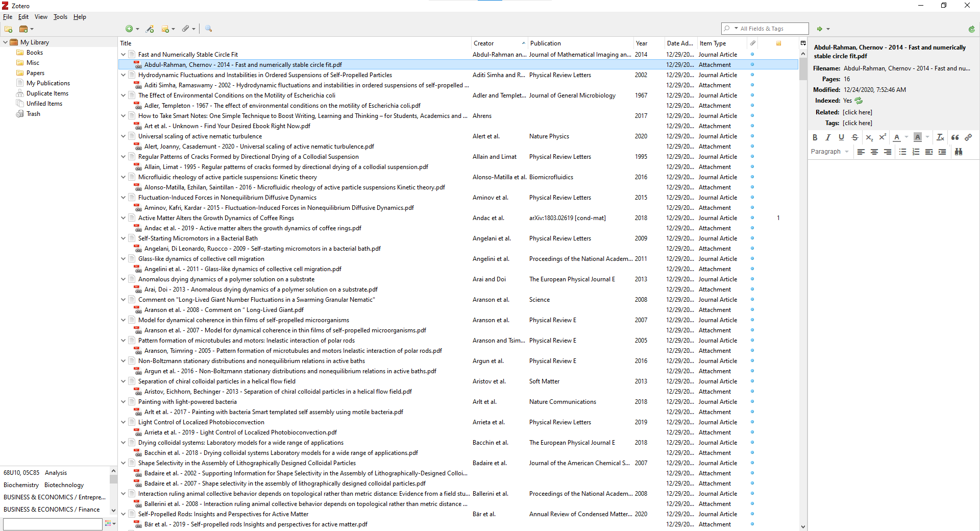Sort items by the Year column header
Screen dimensions: 980x531
648,43
